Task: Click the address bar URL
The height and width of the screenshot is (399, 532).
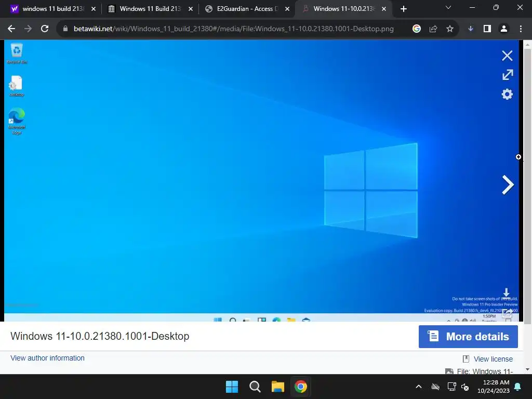Action: 233,29
